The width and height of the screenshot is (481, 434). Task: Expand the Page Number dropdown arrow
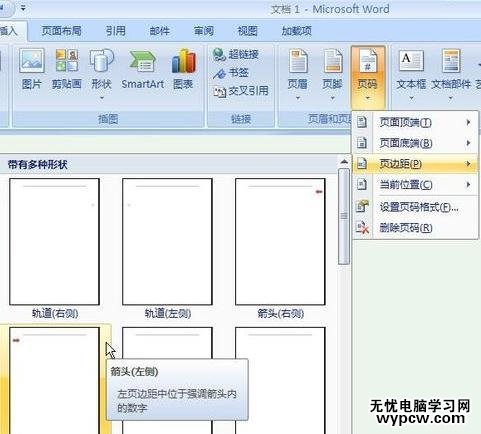[x=368, y=98]
